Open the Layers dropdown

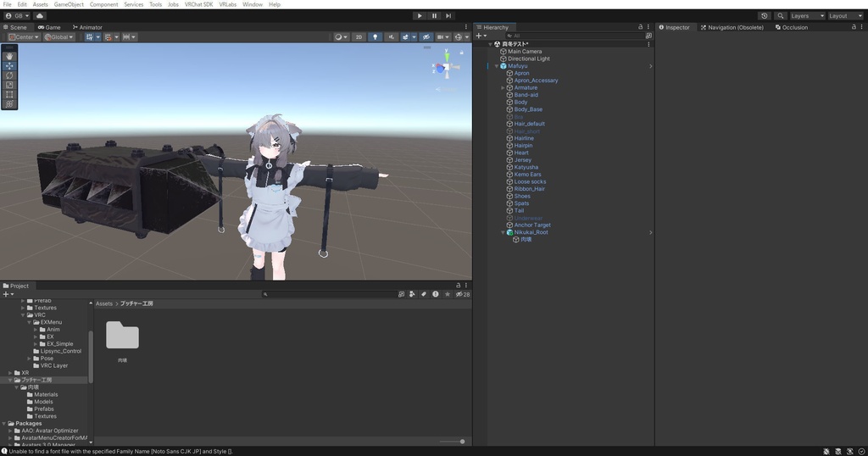807,15
